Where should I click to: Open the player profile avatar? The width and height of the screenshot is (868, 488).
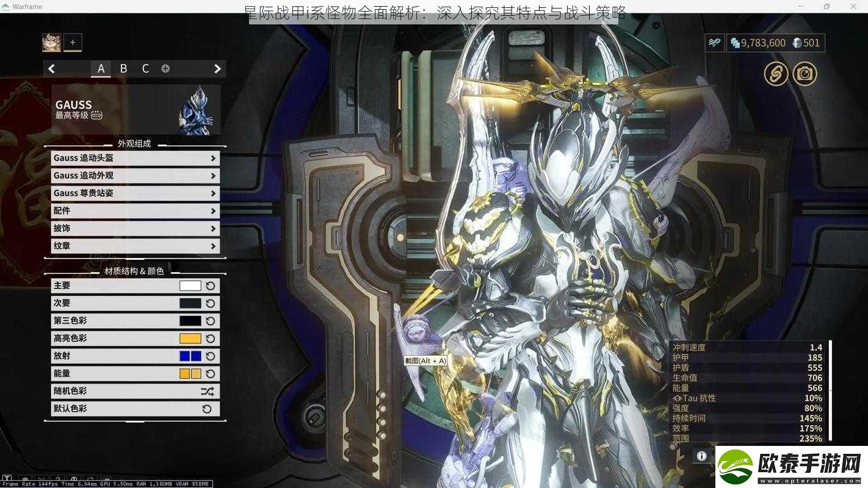[51, 42]
